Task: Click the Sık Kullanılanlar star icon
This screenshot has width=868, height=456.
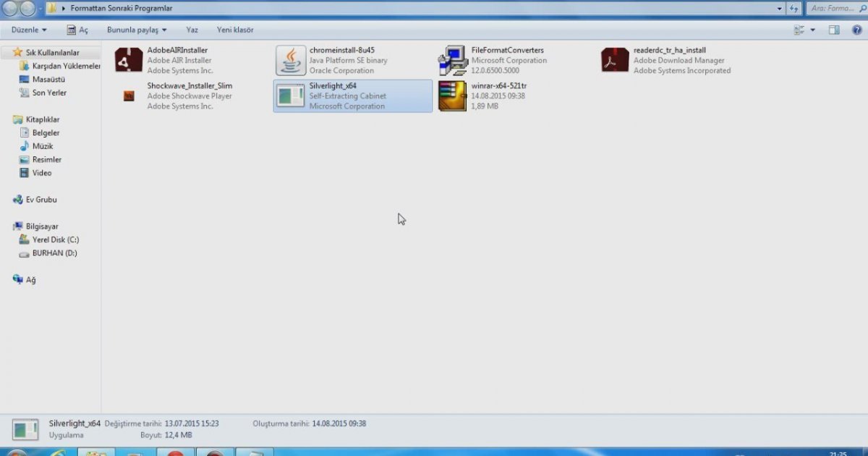Action: coord(18,53)
